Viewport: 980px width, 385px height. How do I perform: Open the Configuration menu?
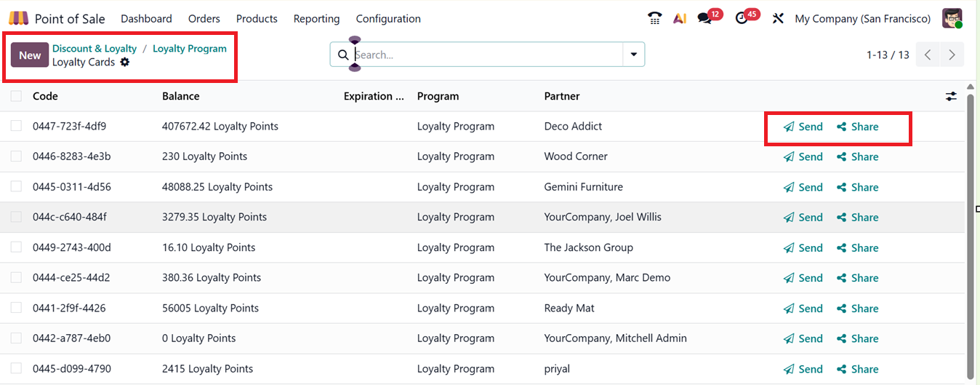388,19
